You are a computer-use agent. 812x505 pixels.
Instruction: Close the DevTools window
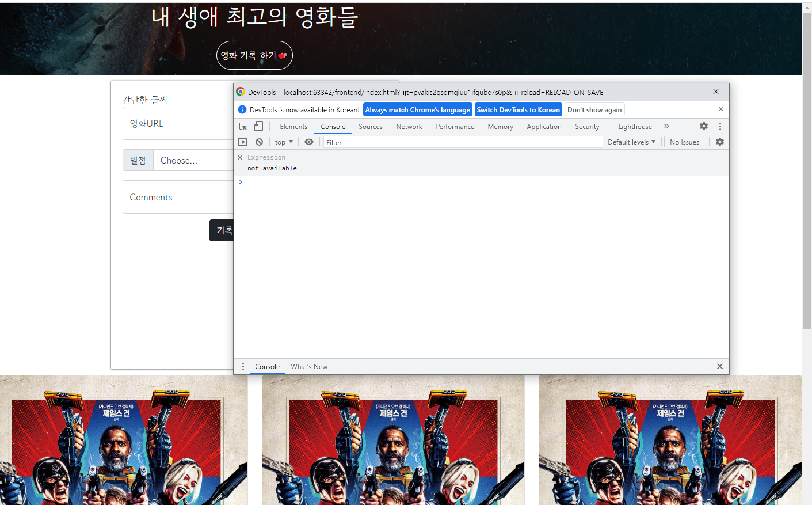tap(716, 92)
